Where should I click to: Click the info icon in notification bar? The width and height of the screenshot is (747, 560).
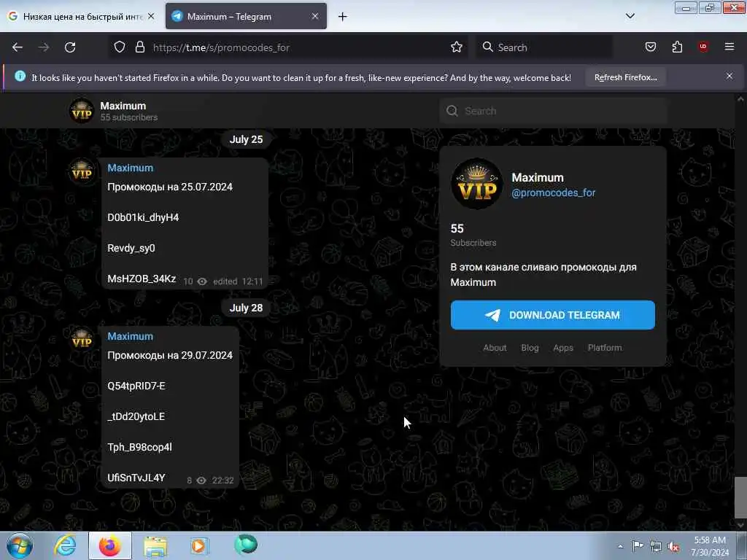(20, 76)
